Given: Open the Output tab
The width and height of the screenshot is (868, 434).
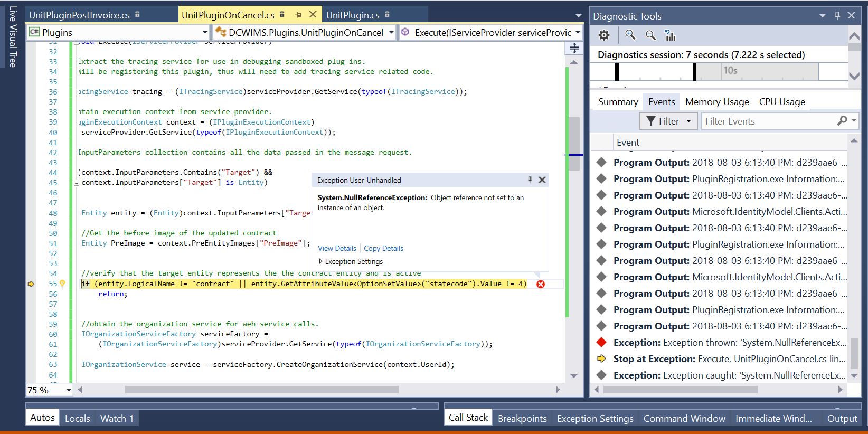Looking at the screenshot, I should pos(842,418).
